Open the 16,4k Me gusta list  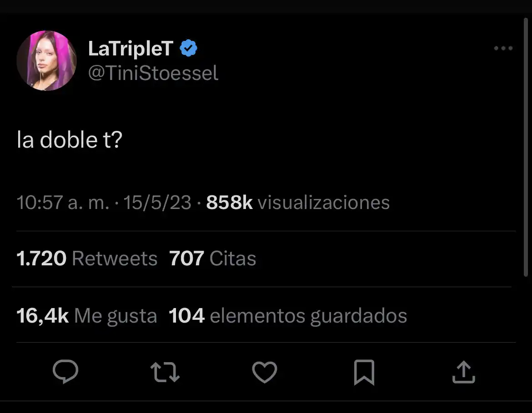(86, 315)
